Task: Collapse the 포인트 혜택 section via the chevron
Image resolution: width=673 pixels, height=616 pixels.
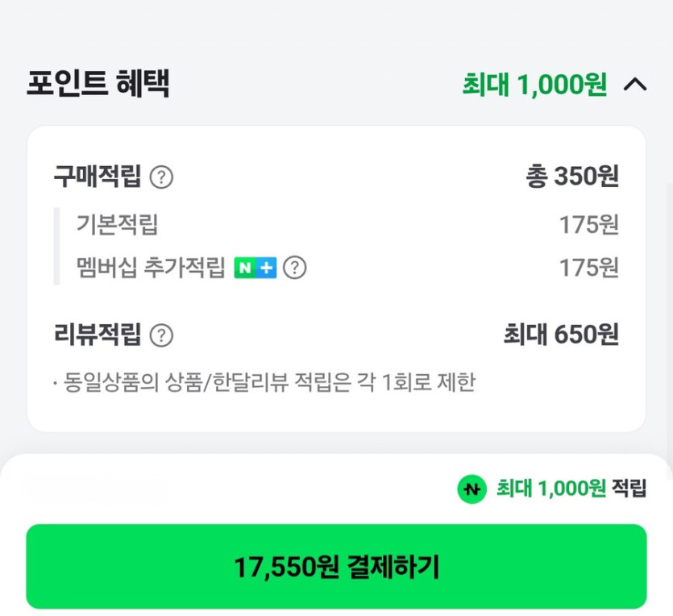Action: 636,85
